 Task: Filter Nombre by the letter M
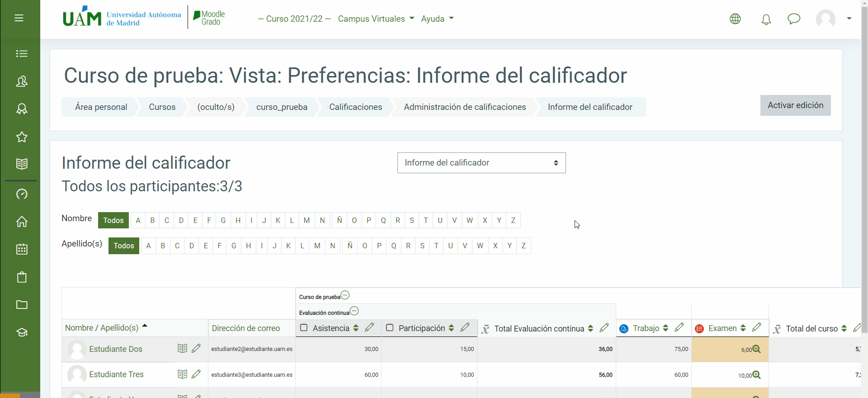[x=307, y=220]
